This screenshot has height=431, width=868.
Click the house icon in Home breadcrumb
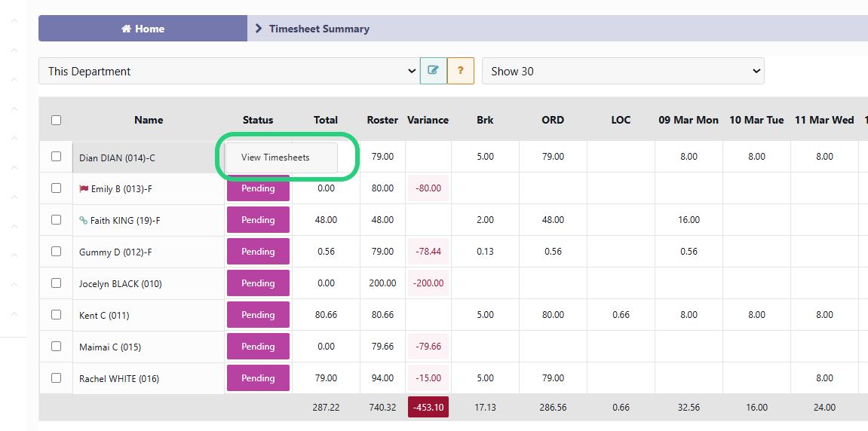[126, 29]
